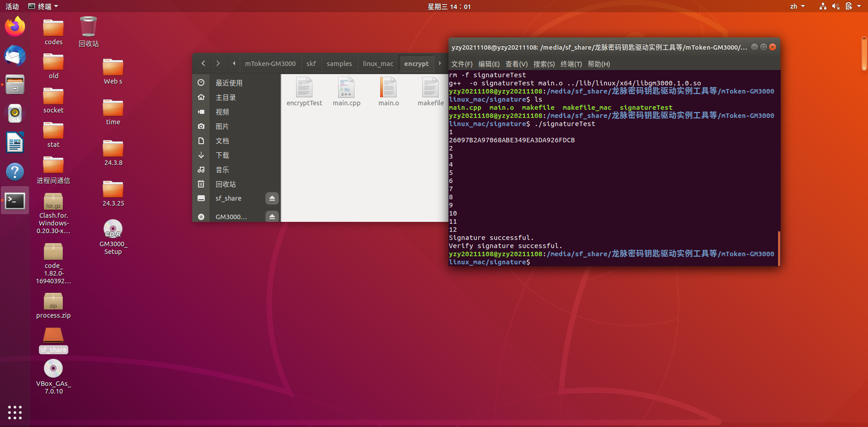Click 活动 Activities in the top bar
868x427 pixels.
click(12, 6)
